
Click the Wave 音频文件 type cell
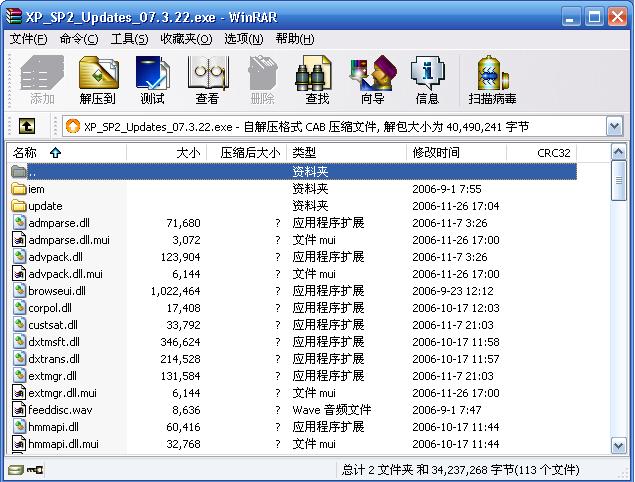tap(332, 410)
